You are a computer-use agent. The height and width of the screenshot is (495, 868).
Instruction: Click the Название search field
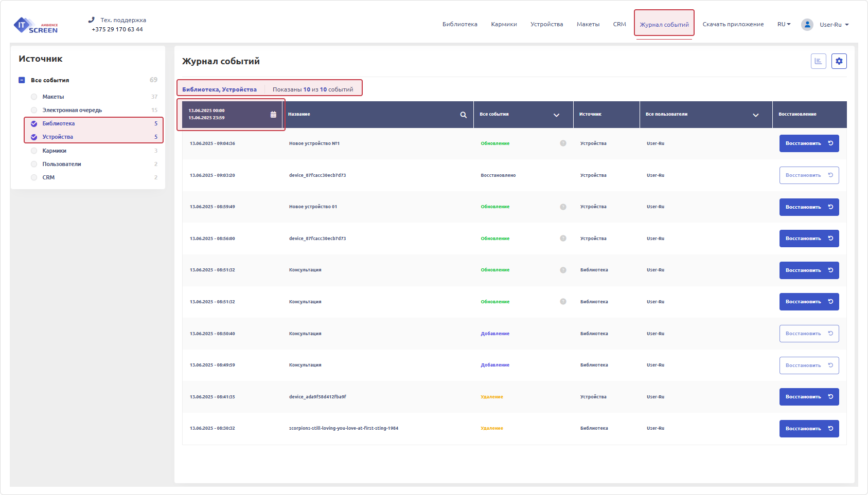pyautogui.click(x=370, y=115)
